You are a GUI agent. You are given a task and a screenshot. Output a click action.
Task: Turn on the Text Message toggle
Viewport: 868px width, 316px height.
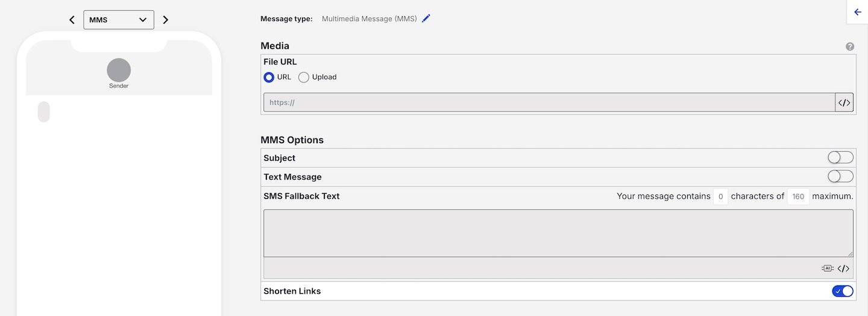point(840,176)
